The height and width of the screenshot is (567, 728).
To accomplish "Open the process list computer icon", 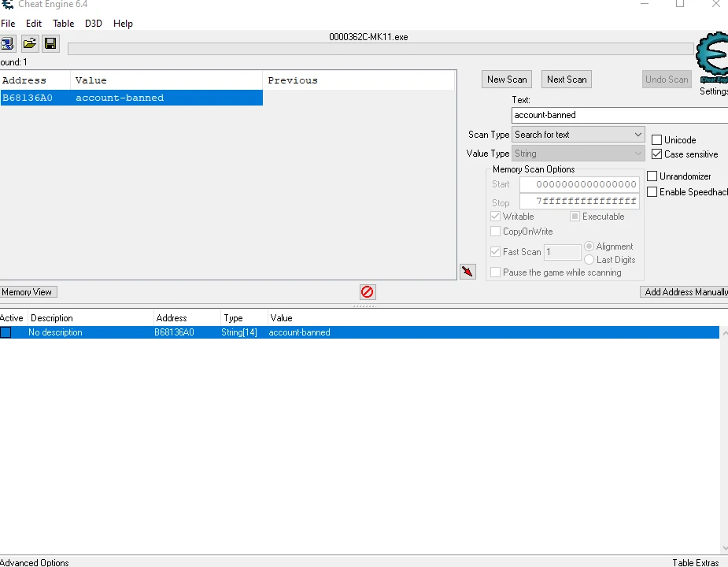I will coord(7,43).
